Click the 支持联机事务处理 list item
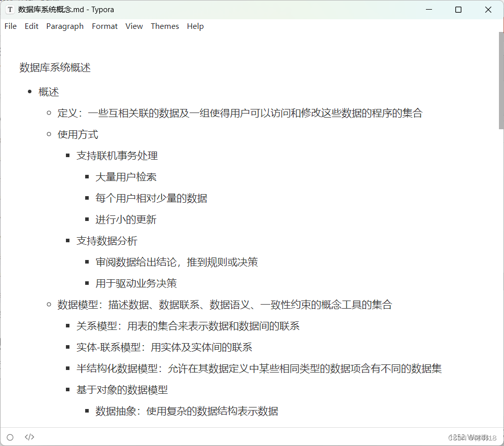Image resolution: width=504 pixels, height=446 pixels. [116, 156]
